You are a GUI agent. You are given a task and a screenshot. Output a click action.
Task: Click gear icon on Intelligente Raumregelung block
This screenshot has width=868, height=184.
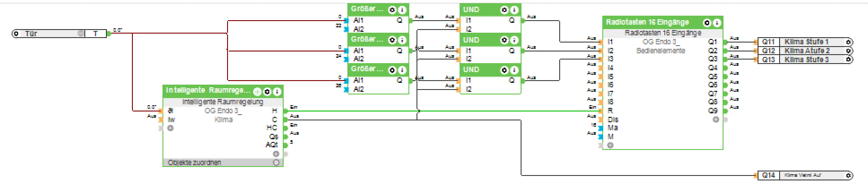tap(267, 92)
